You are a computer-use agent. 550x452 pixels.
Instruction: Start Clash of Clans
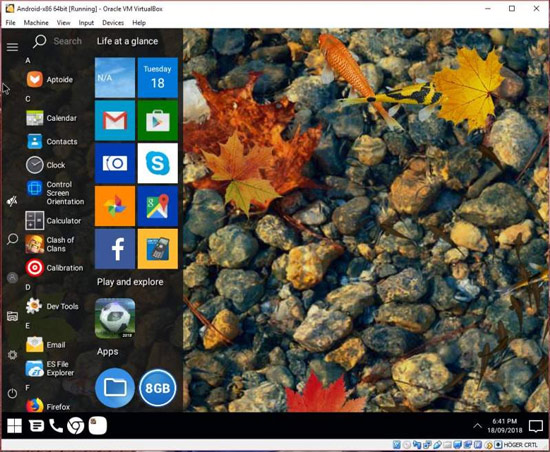(x=50, y=244)
